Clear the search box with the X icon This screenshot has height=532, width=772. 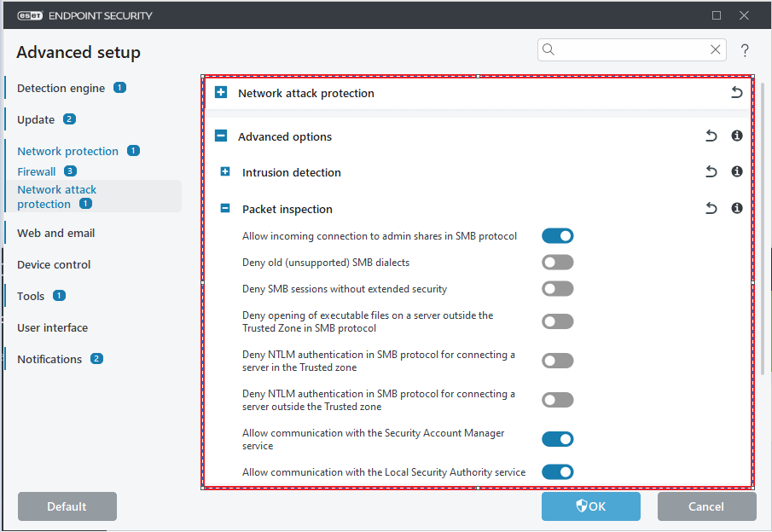[x=716, y=50]
